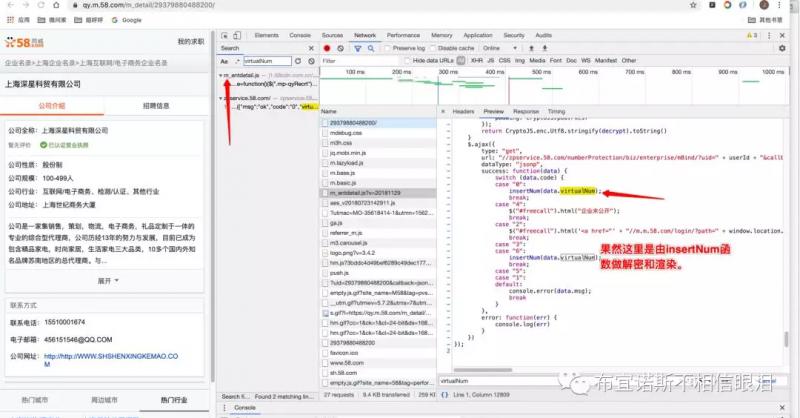Click the 58 logo
This screenshot has width=800, height=418.
tap(24, 42)
